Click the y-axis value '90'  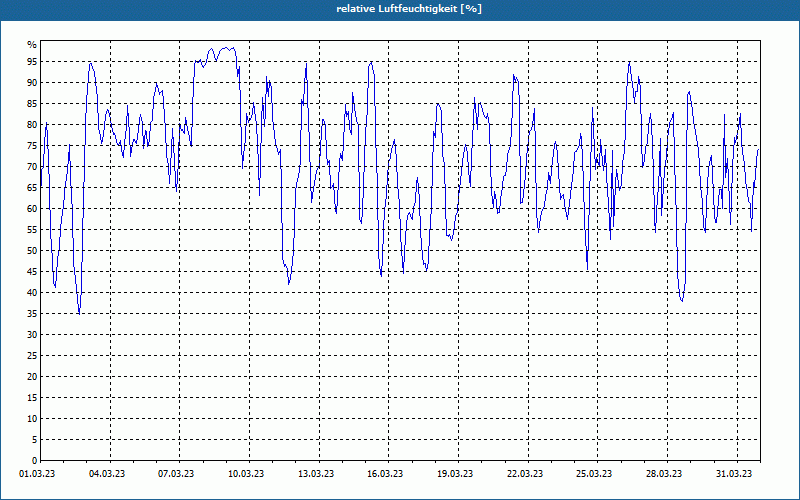[32, 83]
